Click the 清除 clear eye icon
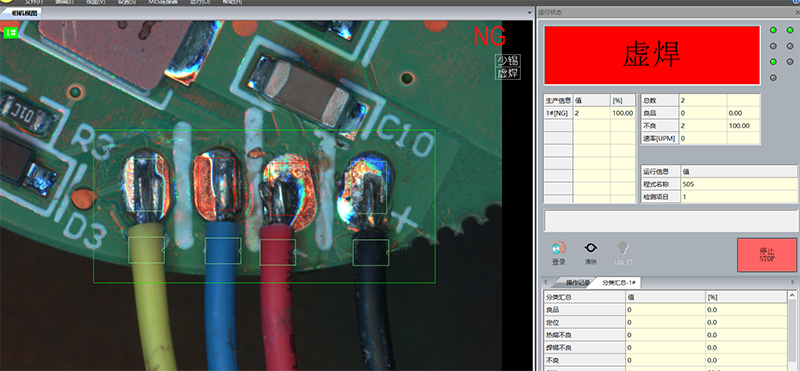Viewport: 800px width, 371px height. (591, 249)
